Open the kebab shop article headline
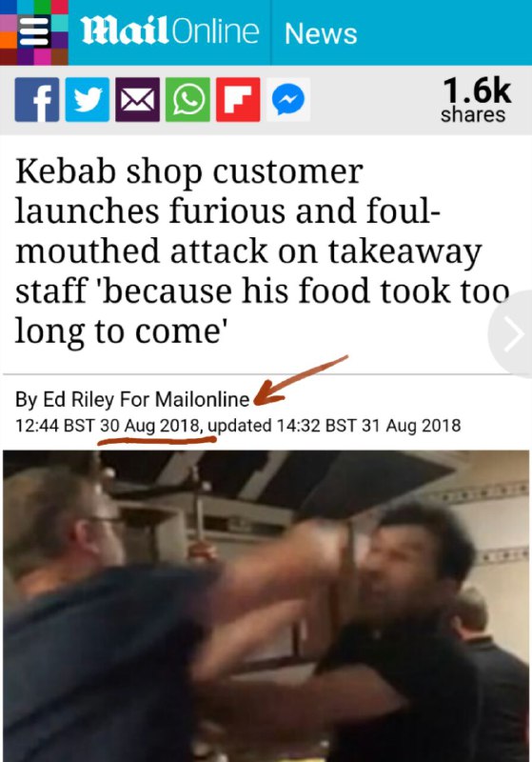532x762 pixels. pos(262,251)
